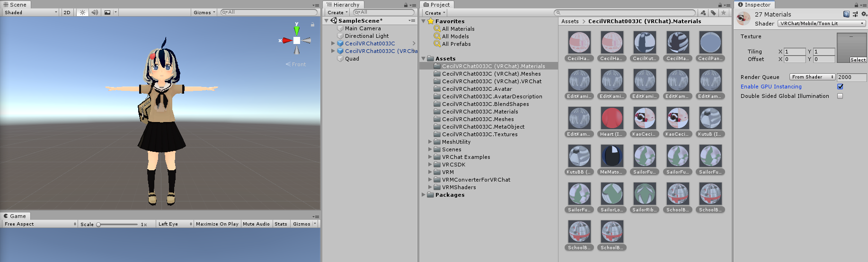This screenshot has height=262, width=868.
Task: Click green Y axis cone of gizmo
Action: 297,30
